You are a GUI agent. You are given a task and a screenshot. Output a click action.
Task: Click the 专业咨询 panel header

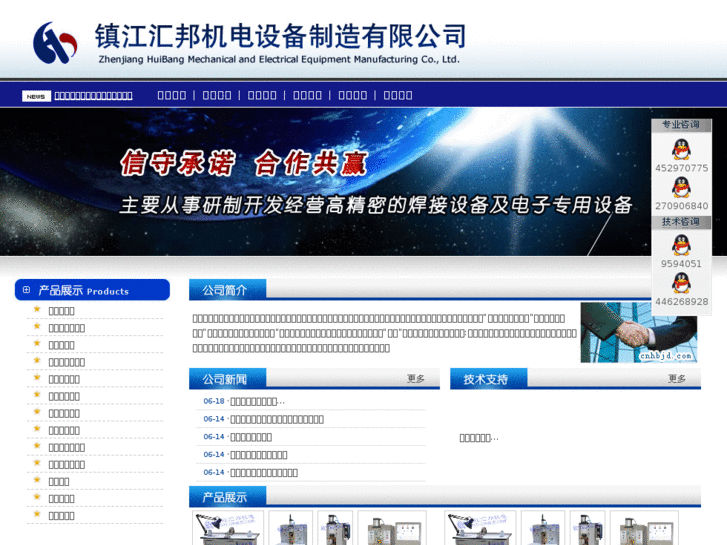(x=681, y=125)
